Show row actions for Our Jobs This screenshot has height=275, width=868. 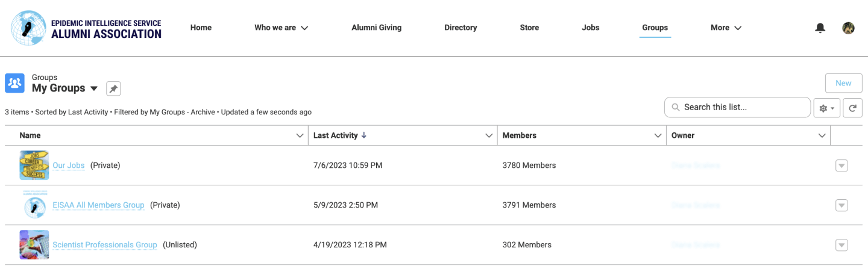point(841,165)
